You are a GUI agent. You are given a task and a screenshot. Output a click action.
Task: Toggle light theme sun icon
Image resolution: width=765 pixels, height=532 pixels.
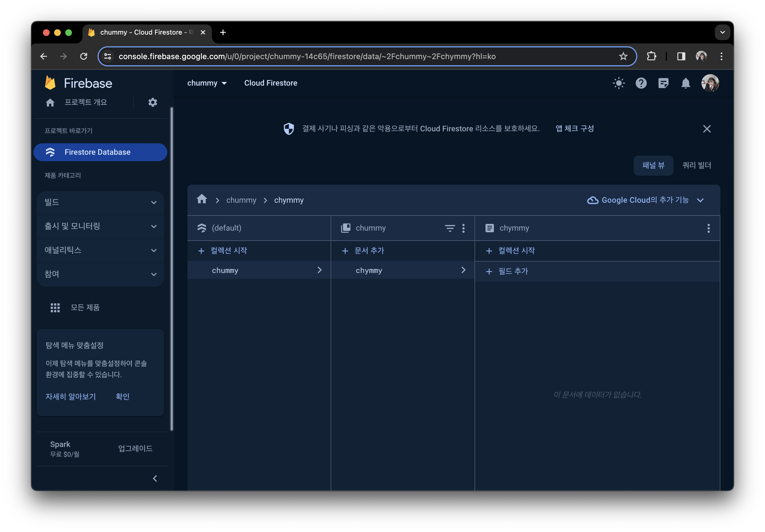pyautogui.click(x=619, y=83)
